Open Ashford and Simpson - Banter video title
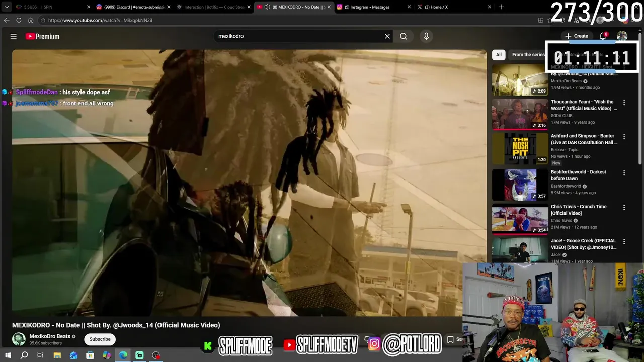The height and width of the screenshot is (362, 644). (584, 139)
